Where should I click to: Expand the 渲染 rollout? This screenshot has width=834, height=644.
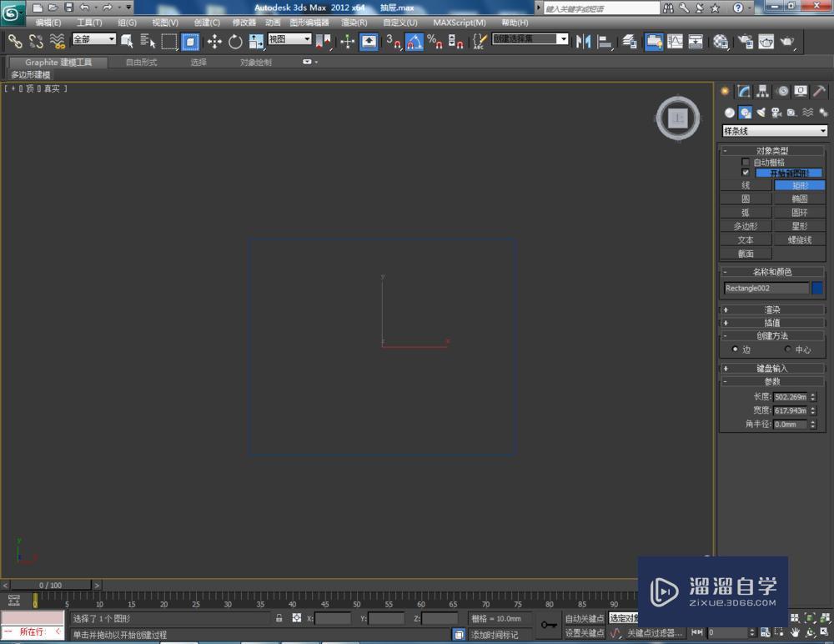771,309
